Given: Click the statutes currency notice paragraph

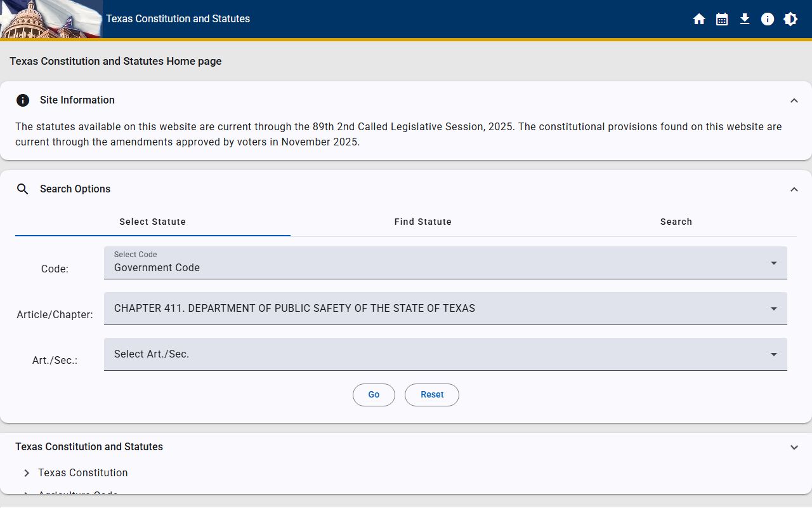Looking at the screenshot, I should tap(398, 135).
